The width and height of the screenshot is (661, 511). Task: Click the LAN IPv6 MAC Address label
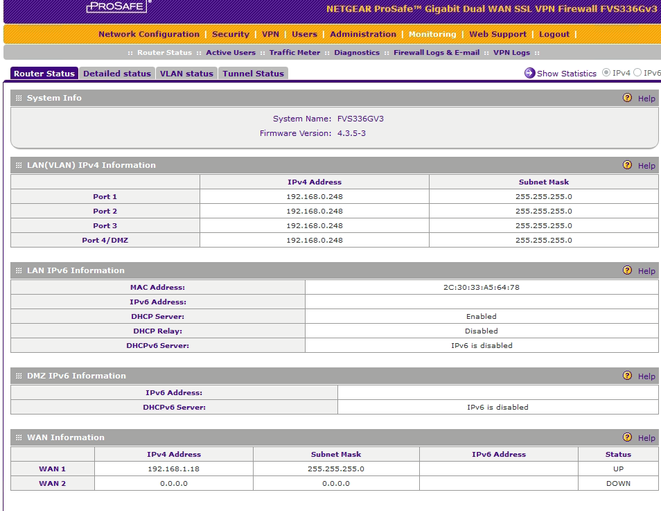(x=158, y=287)
